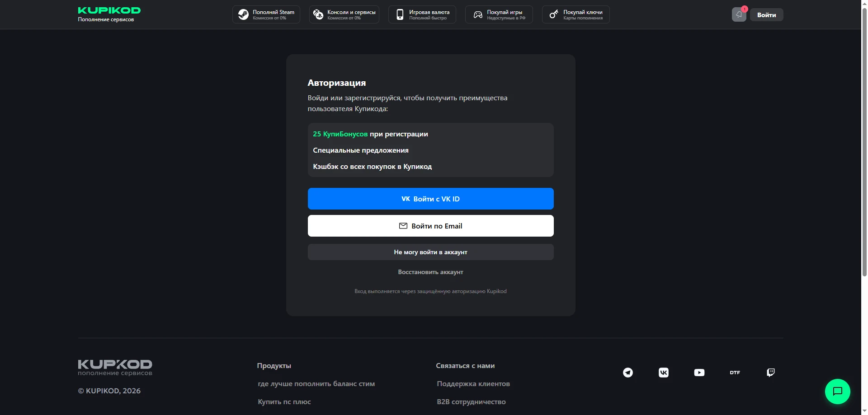Open the VK social icon in footer
Image resolution: width=868 pixels, height=415 pixels.
pyautogui.click(x=664, y=373)
